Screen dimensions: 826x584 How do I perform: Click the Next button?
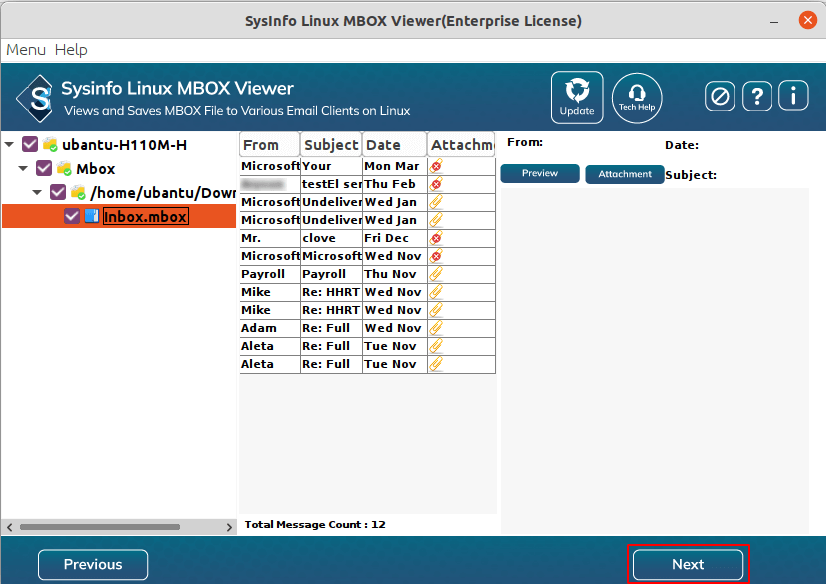click(x=688, y=565)
